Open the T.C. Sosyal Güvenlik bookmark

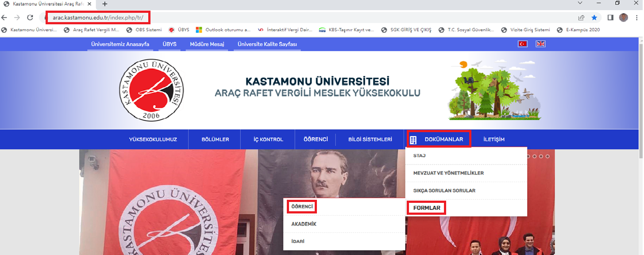(467, 30)
